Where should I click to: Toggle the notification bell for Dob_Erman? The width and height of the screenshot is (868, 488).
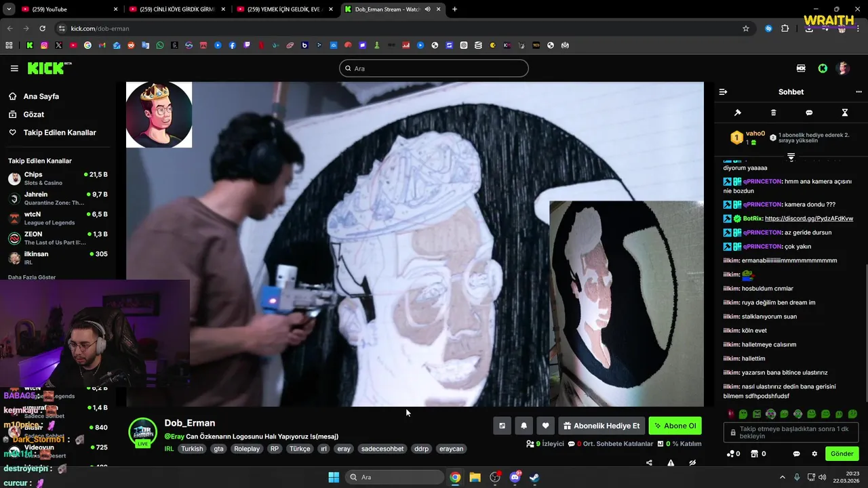524,426
